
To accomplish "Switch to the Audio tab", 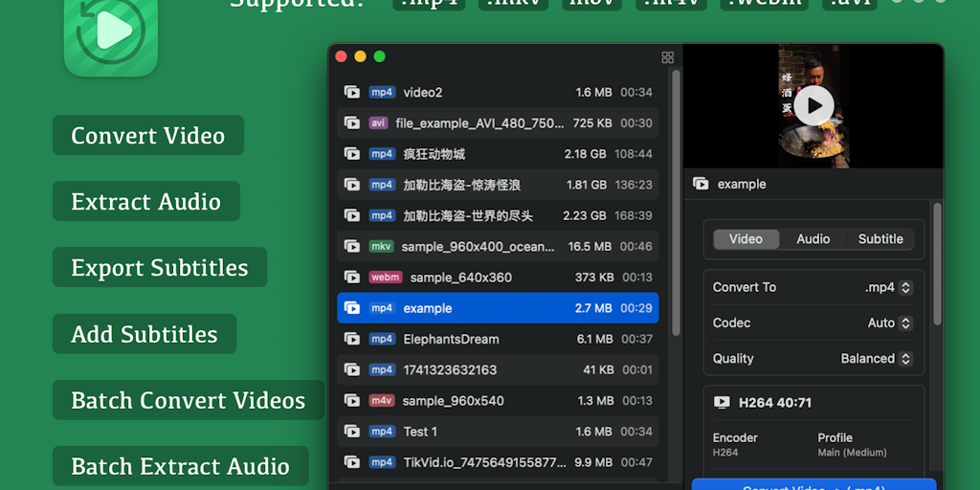I will click(x=813, y=239).
